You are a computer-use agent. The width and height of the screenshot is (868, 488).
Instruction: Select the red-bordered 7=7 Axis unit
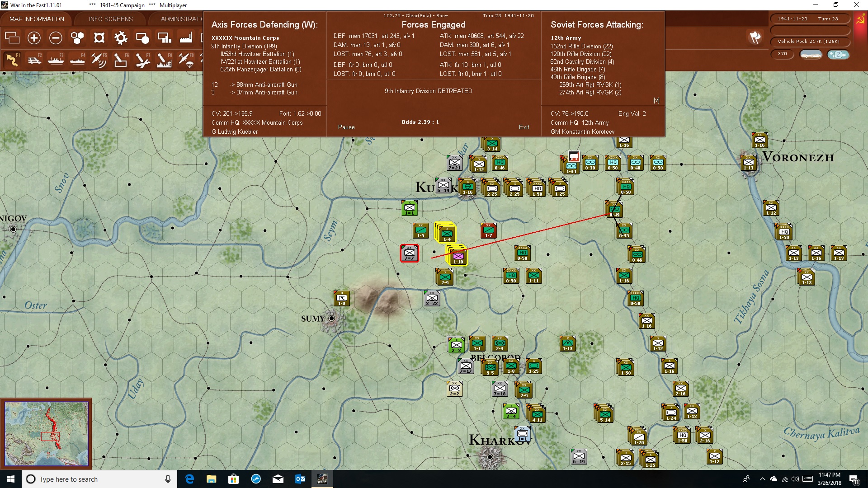[x=409, y=253]
